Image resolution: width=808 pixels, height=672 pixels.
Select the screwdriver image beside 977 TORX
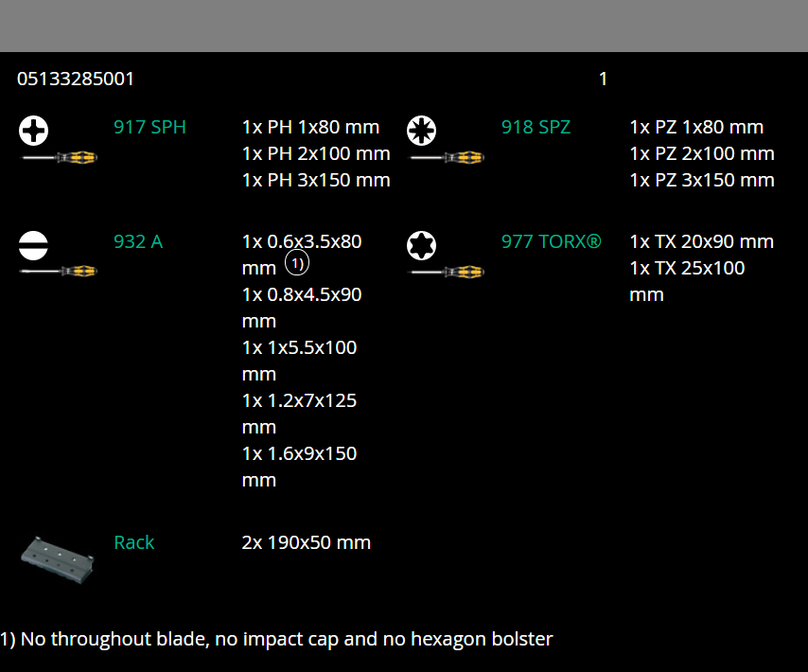447,272
